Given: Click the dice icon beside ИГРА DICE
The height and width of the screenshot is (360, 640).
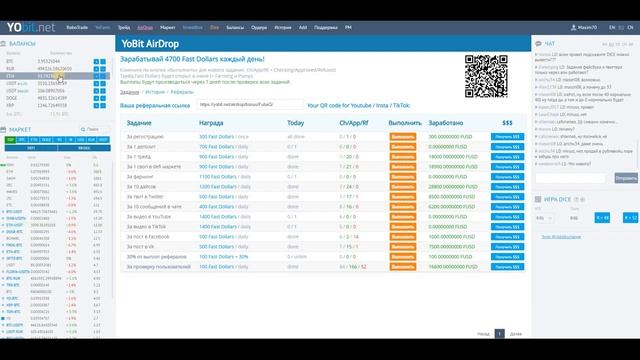Looking at the screenshot, I should (538, 199).
